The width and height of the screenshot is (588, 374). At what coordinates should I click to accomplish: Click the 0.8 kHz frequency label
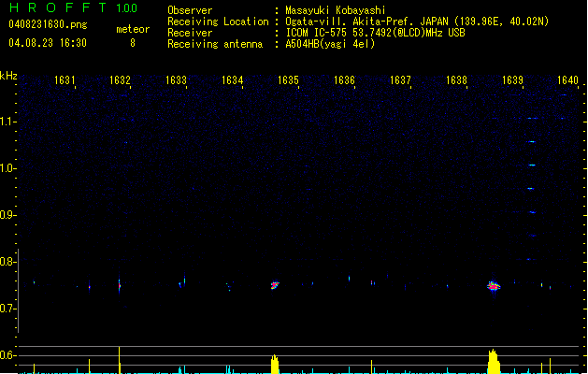7,262
